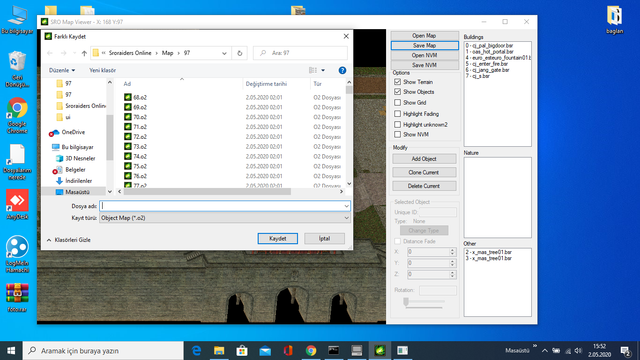This screenshot has width=640, height=360.
Task: Expand the Dosya adı dropdown arrow
Action: point(346,206)
